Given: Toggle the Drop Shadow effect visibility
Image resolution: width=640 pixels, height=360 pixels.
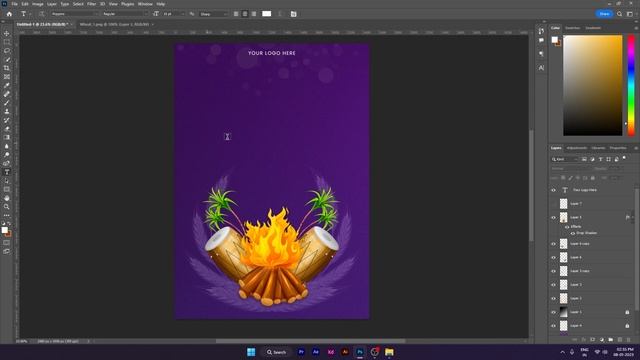Looking at the screenshot, I should [573, 233].
